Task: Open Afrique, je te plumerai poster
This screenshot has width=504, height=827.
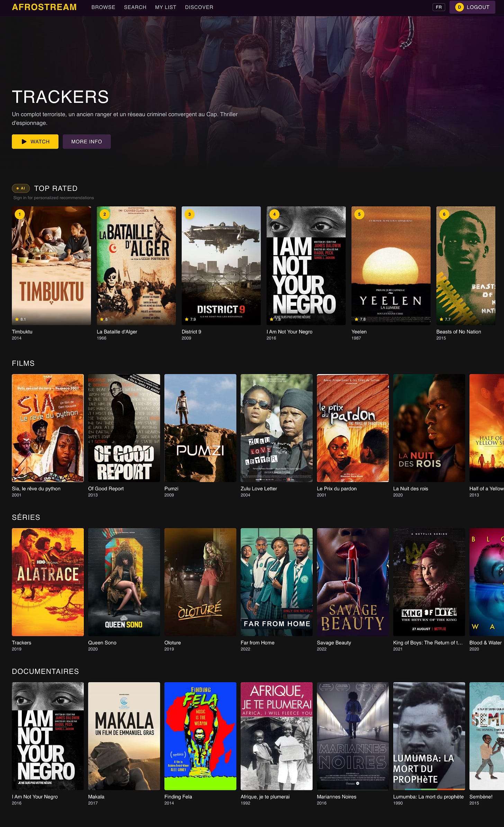Action: pos(277,736)
